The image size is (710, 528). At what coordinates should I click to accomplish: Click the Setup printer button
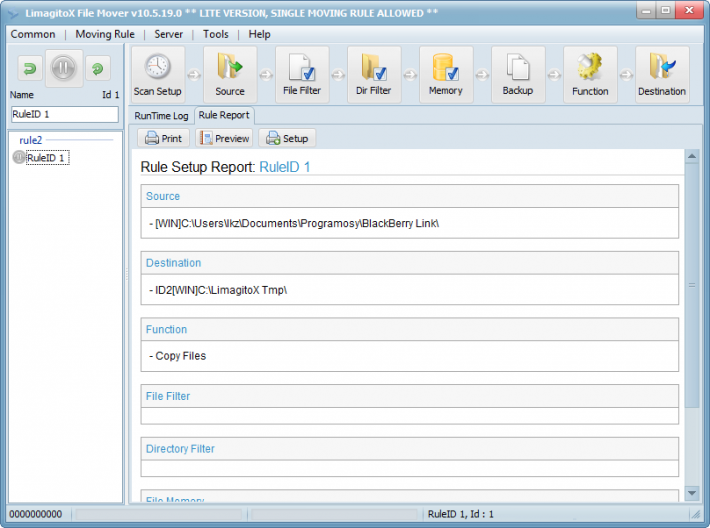tap(287, 138)
